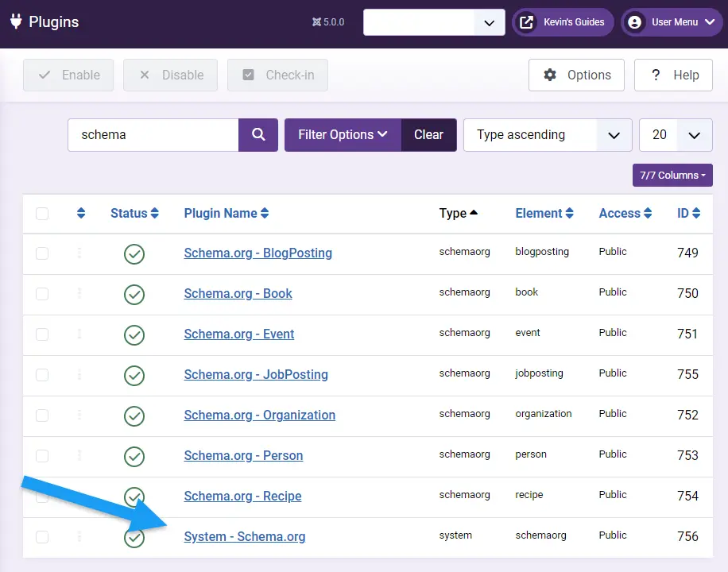The height and width of the screenshot is (572, 728).
Task: Click the search field containing schema
Action: point(153,135)
